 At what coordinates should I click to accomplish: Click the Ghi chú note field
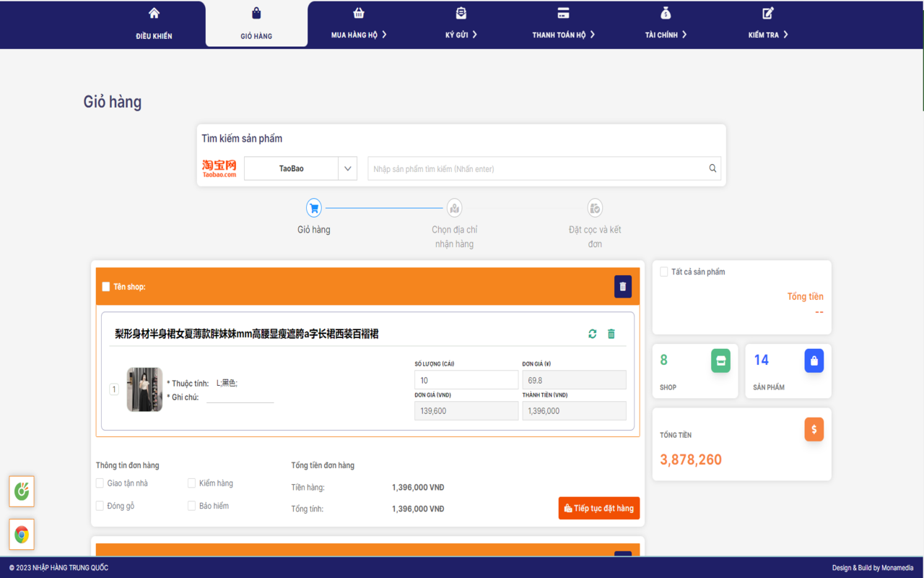point(240,397)
